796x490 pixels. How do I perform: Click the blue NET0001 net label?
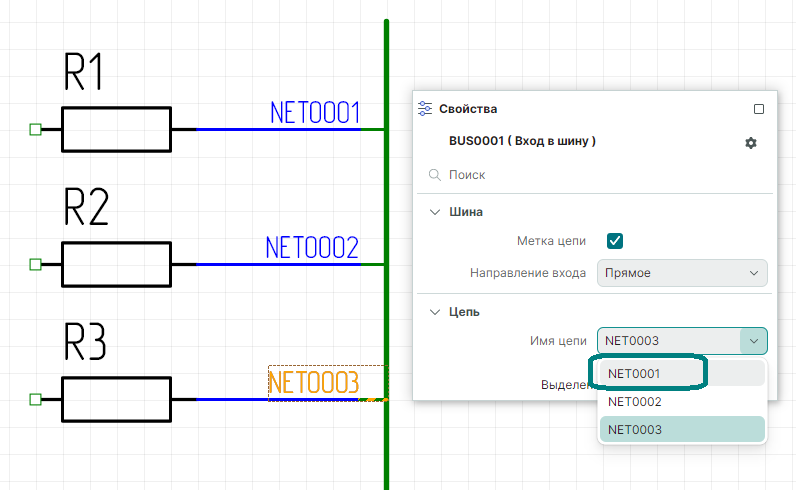coord(314,113)
